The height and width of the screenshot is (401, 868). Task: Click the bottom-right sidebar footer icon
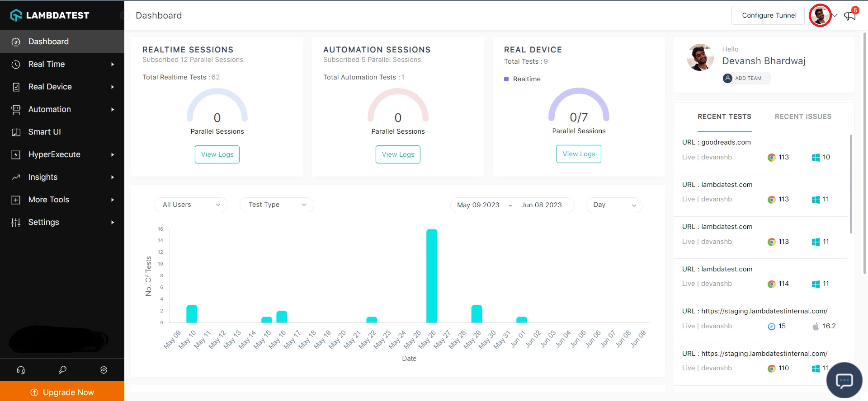[x=104, y=370]
